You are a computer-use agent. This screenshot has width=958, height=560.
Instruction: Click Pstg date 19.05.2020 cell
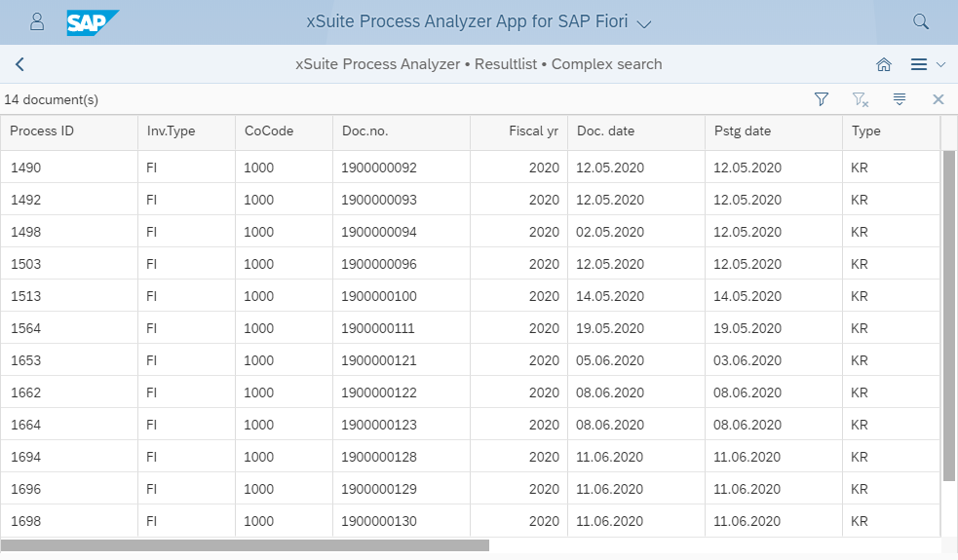click(x=774, y=328)
